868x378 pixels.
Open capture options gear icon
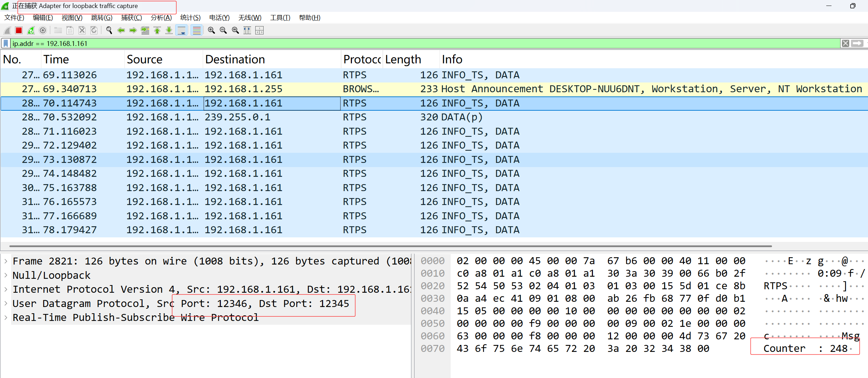pos(43,31)
